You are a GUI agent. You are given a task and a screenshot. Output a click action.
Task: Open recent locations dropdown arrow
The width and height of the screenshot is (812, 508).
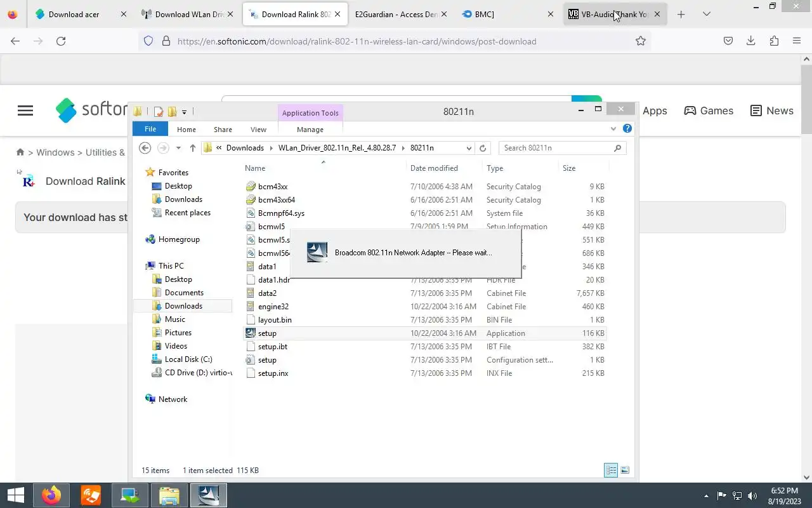(x=178, y=148)
